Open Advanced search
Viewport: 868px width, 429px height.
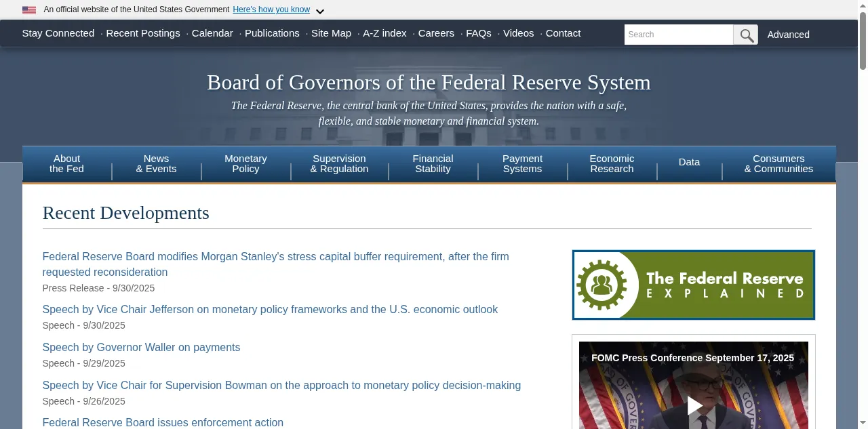click(788, 35)
